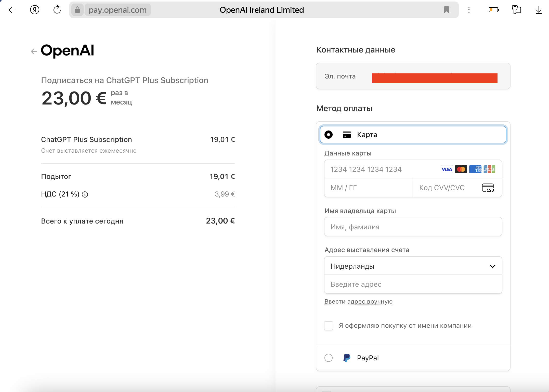This screenshot has height=392, width=549.
Task: Check the company purchase checkbox
Action: tap(329, 326)
